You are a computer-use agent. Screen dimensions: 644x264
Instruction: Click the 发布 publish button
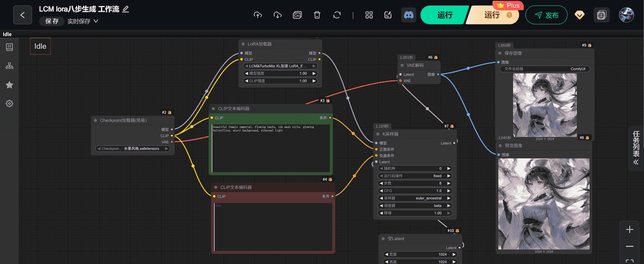click(x=546, y=15)
